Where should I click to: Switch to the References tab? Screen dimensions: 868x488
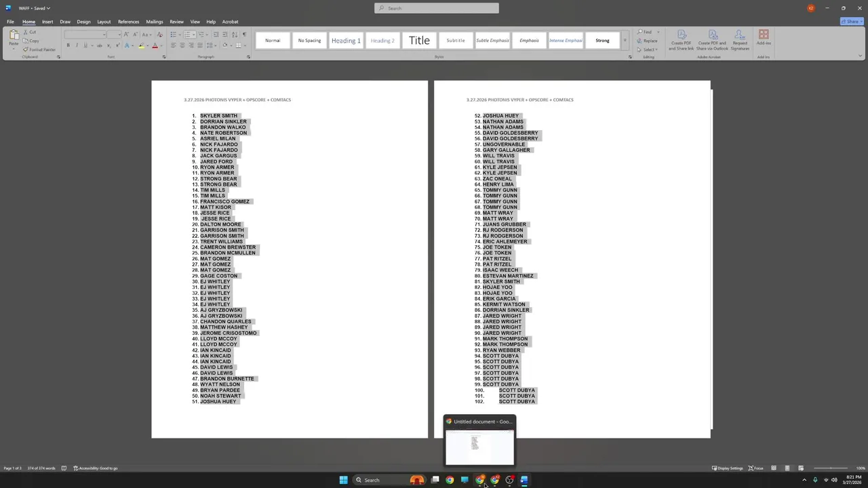tap(128, 22)
